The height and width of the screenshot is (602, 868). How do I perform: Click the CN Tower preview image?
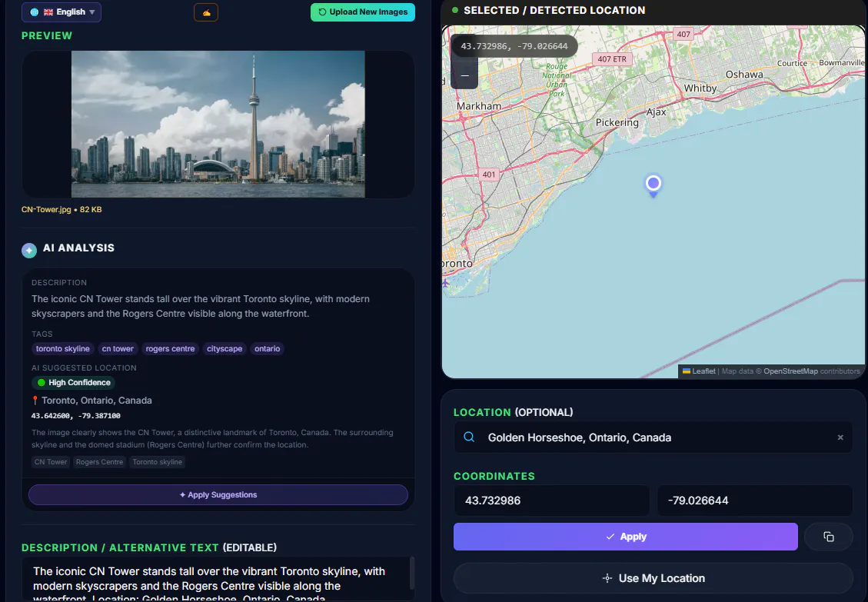click(218, 124)
